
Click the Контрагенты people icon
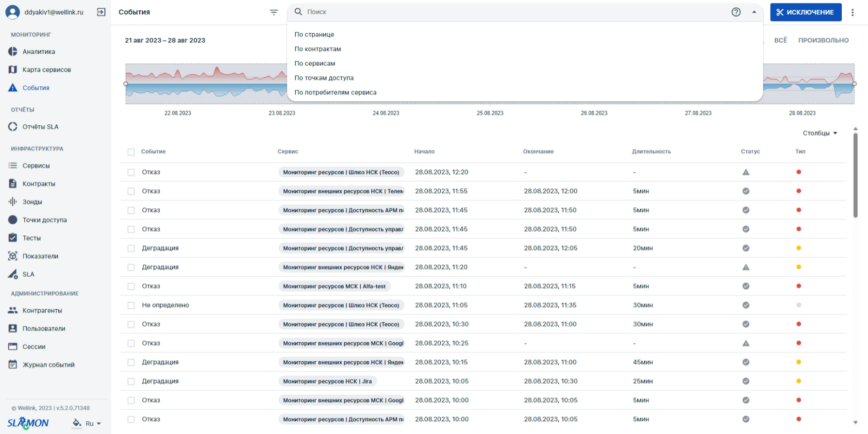click(13, 310)
